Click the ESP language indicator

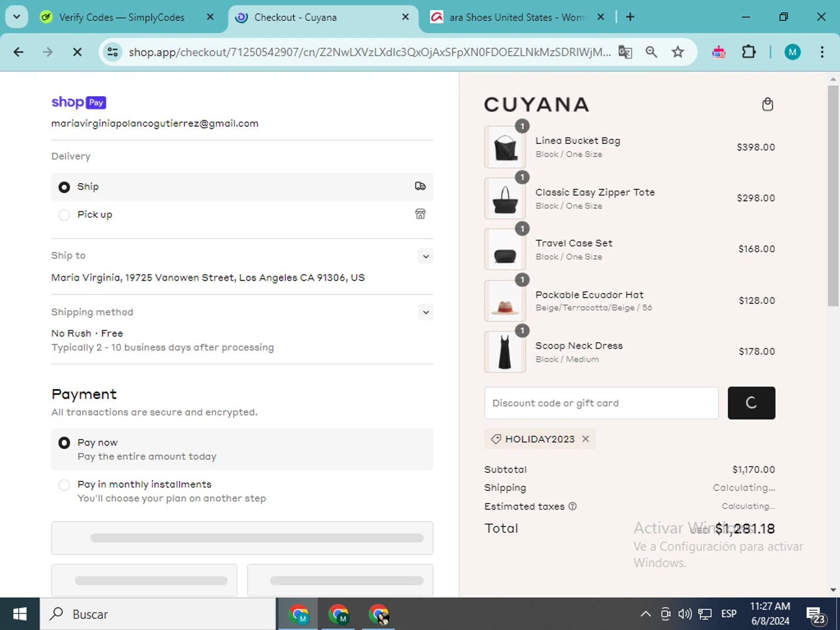point(729,614)
